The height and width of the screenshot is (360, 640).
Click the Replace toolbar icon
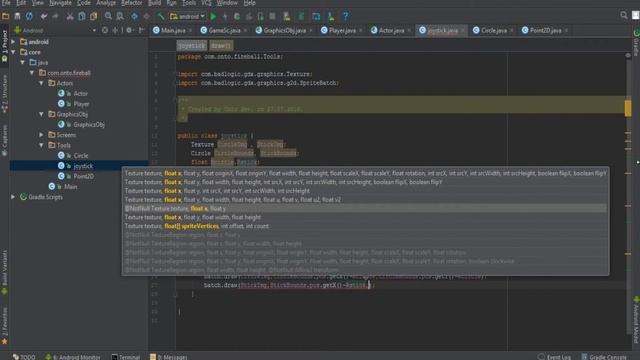click(x=120, y=16)
